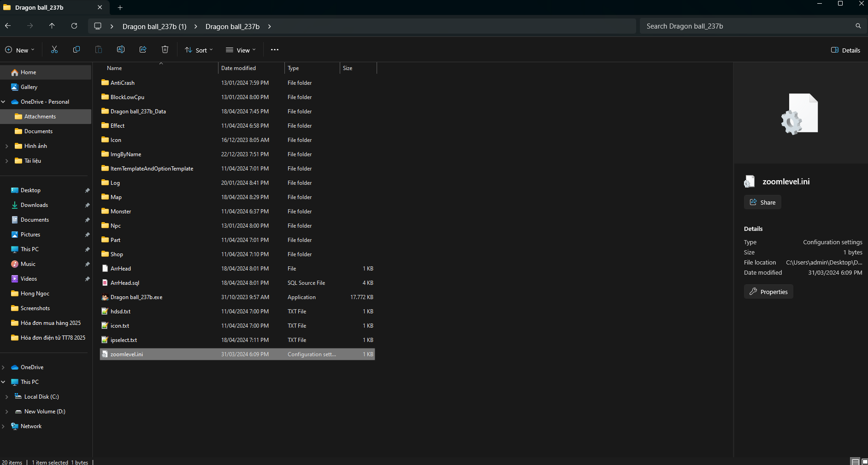Select the ipselect.txt file

coord(237,340)
